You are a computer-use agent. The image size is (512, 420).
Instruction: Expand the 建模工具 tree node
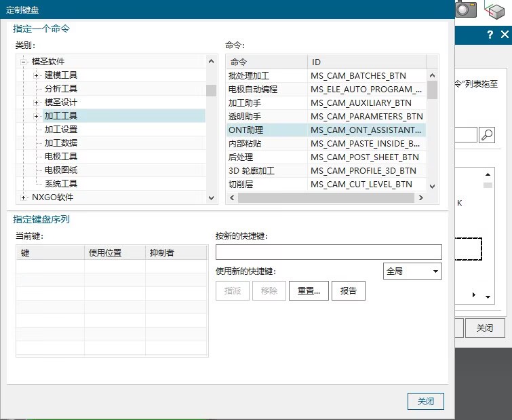[x=36, y=75]
